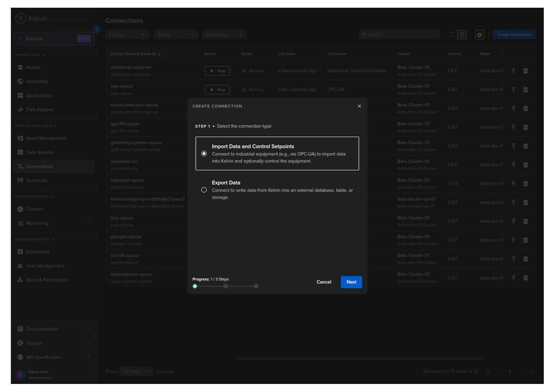Delete the databricks-exporter connection via trash icon
The height and width of the screenshot is (392, 555).
point(526,71)
